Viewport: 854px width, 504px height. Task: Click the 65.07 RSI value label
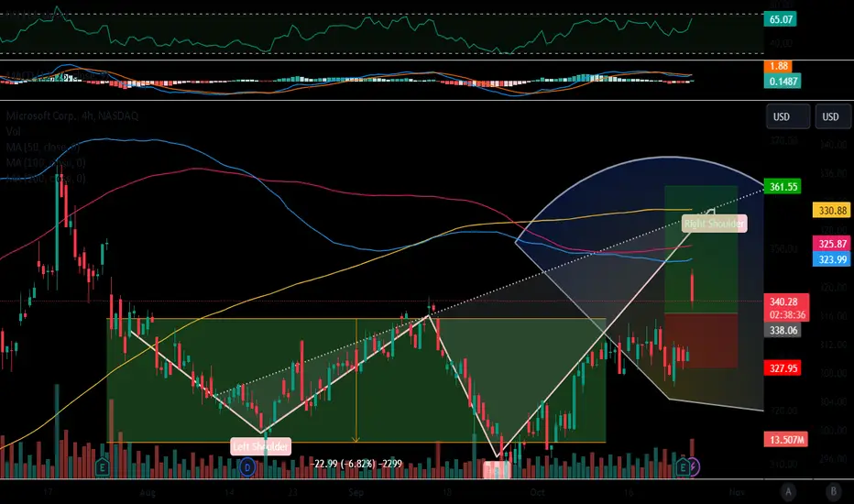781,19
